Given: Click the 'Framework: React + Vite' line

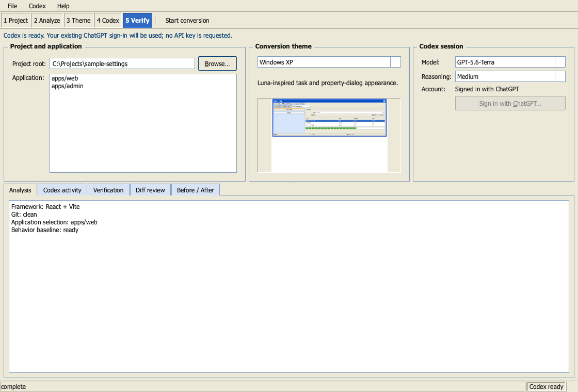Looking at the screenshot, I should pos(45,207).
